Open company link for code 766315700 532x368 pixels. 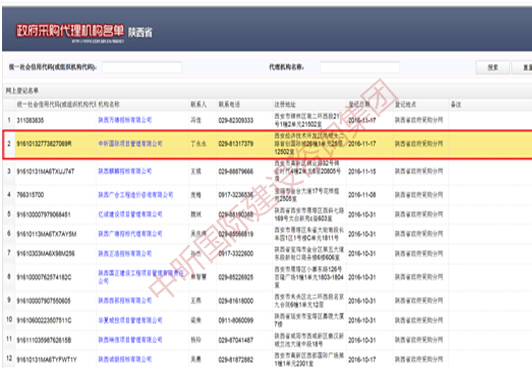coord(136,195)
